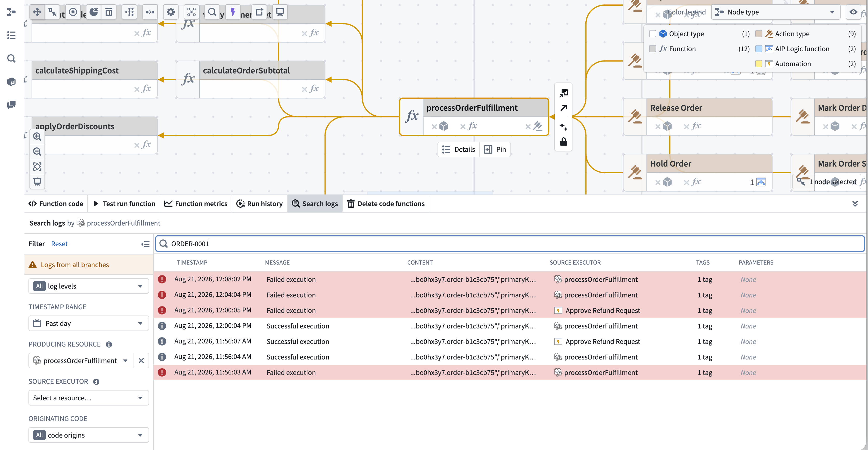Click the add text annotation icon
Image resolution: width=868 pixels, height=450 pixels.
tap(259, 12)
